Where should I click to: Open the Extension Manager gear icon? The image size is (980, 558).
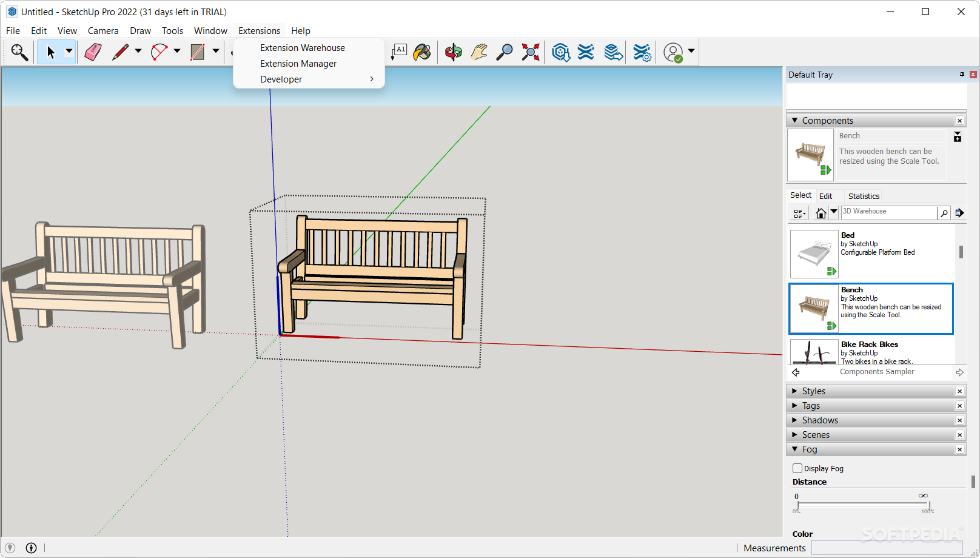tap(642, 53)
